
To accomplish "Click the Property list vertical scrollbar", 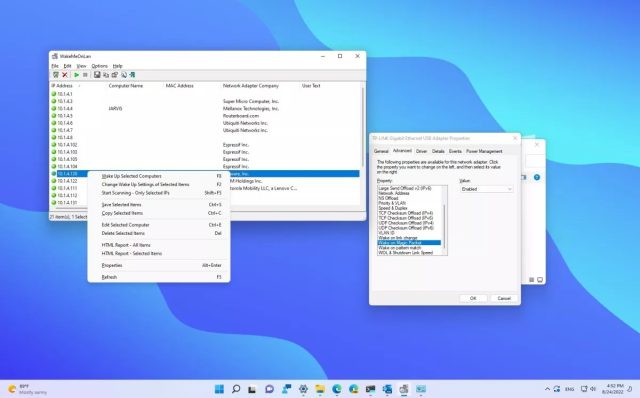I will click(444, 220).
